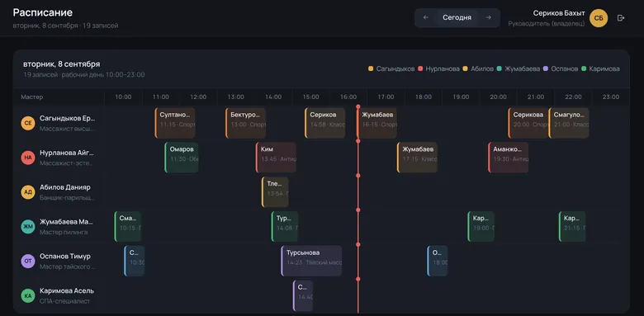This screenshot has height=316, width=644.
Task: Select master Каримова Асель name
Action: [67, 290]
